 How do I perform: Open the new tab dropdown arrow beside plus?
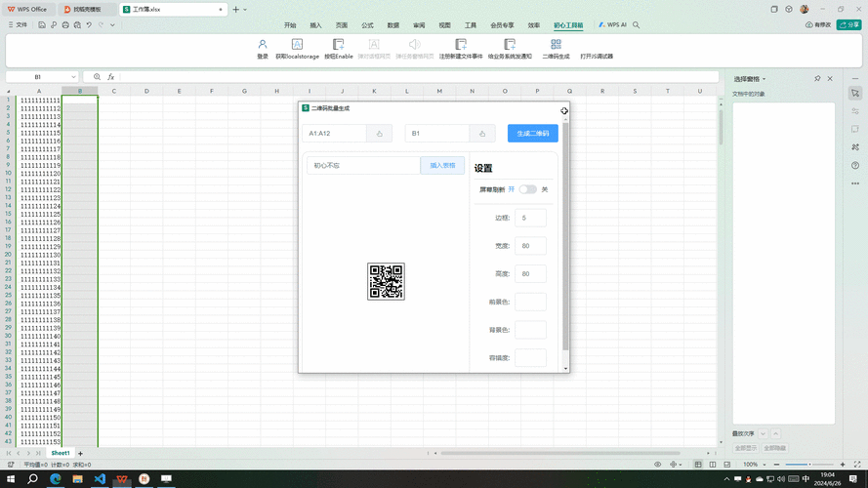coord(245,10)
